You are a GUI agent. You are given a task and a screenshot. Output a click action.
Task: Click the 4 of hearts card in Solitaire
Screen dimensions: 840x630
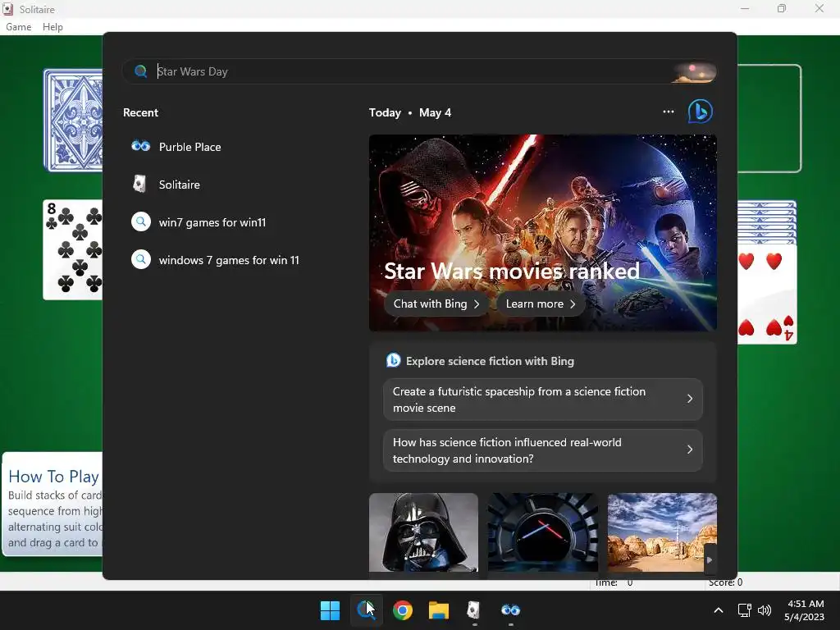(767, 294)
